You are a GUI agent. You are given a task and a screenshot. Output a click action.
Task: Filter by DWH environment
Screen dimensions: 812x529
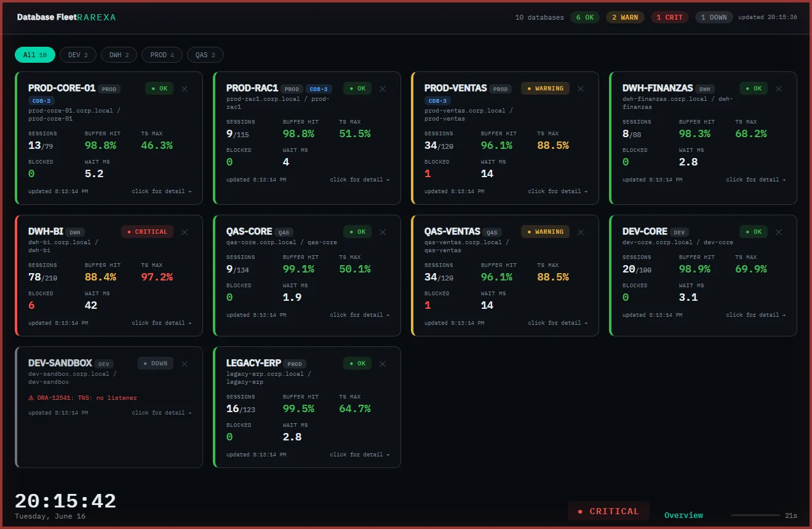click(119, 55)
